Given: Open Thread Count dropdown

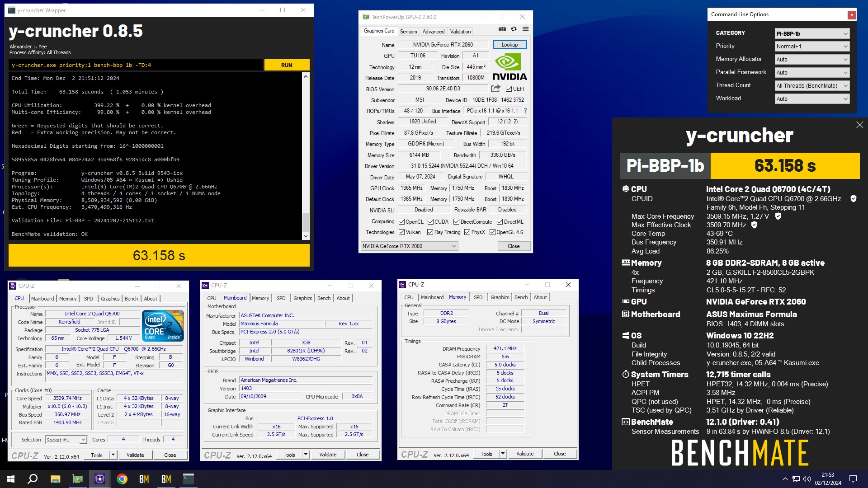Looking at the screenshot, I should 812,86.
